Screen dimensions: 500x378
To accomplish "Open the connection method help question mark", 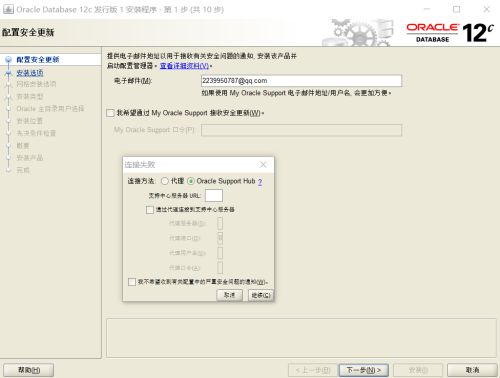I will (x=260, y=182).
